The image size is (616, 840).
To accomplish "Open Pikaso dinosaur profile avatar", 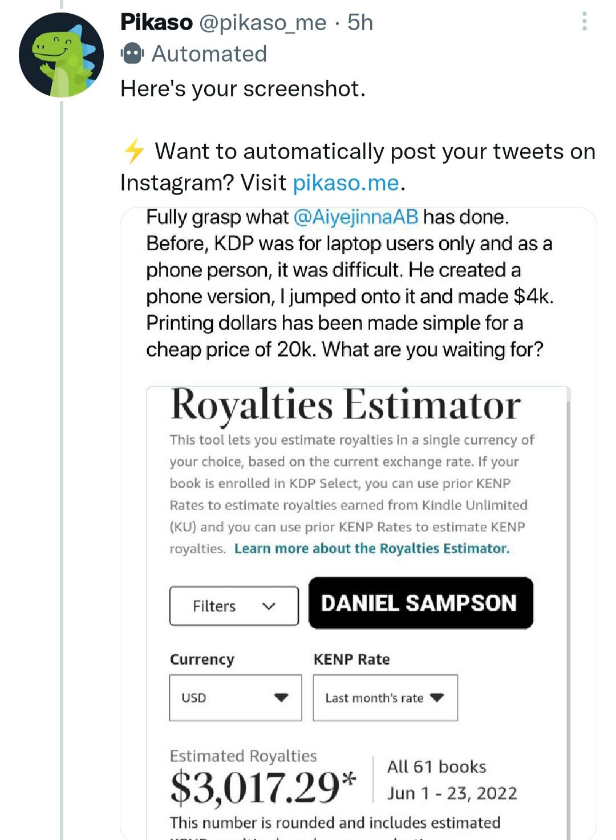I will point(62,55).
